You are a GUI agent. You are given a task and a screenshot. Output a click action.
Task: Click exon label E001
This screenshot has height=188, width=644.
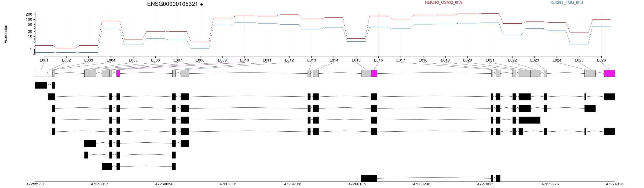click(44, 60)
